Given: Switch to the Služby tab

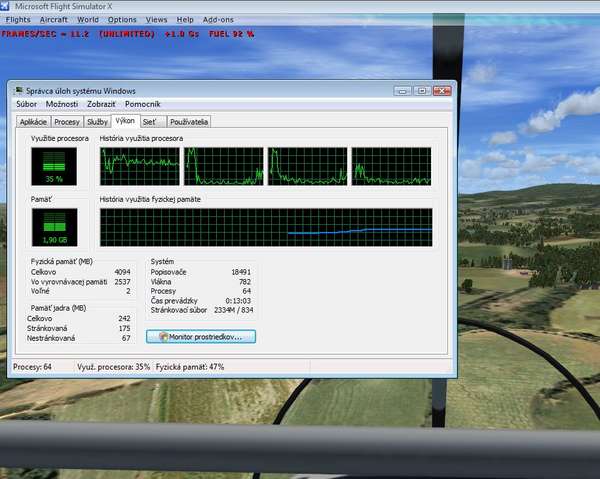Looking at the screenshot, I should point(97,122).
